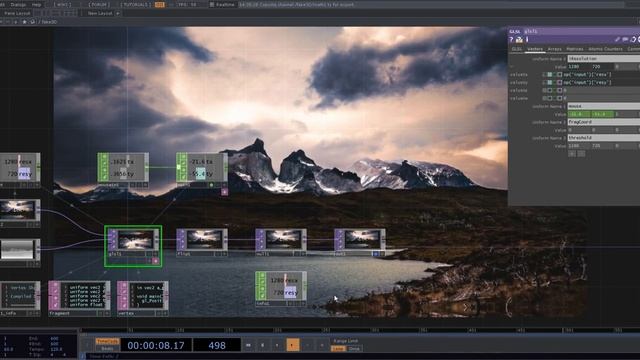Toggle the valuey expression mode square
This screenshot has width=640, height=360.
(x=550, y=82)
